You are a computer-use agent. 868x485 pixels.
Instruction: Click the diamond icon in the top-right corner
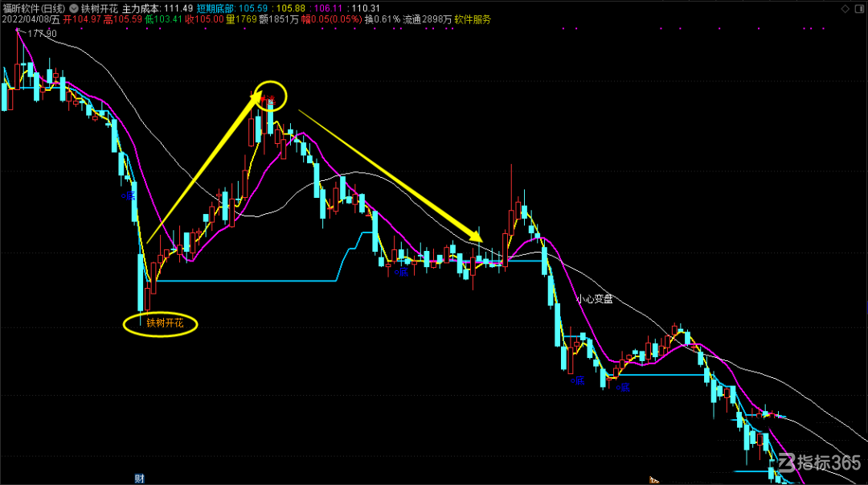pos(845,9)
